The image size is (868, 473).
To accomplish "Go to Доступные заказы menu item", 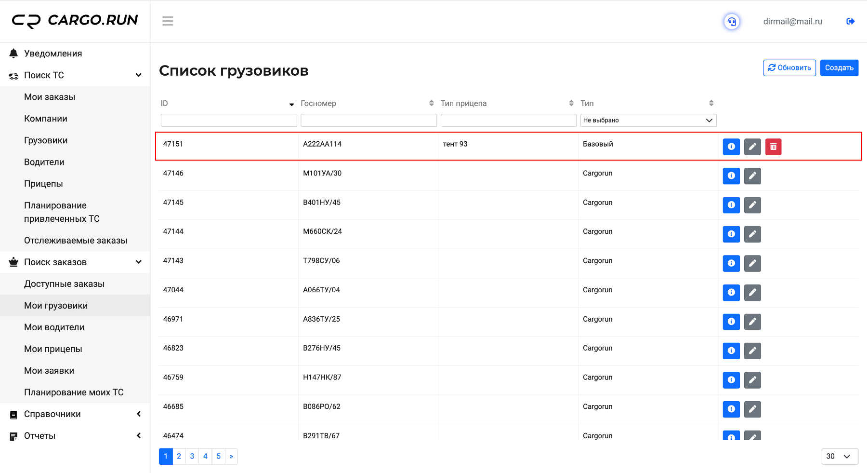I will coord(65,284).
